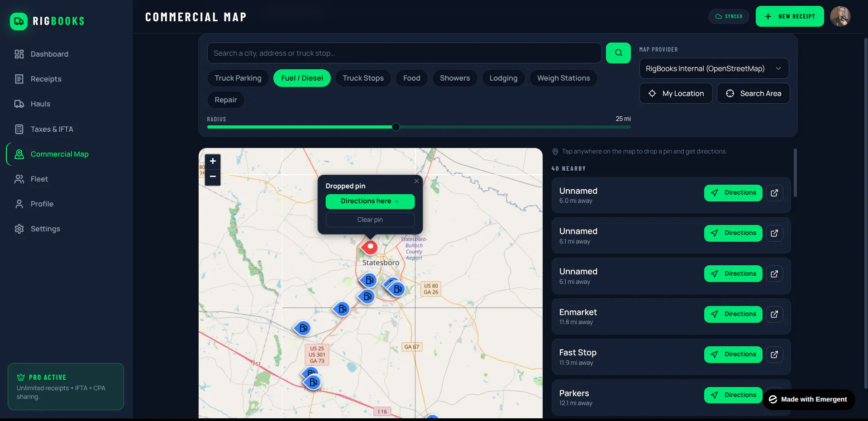Open Settings from the sidebar
Screen dimensions: 868x421
45,229
